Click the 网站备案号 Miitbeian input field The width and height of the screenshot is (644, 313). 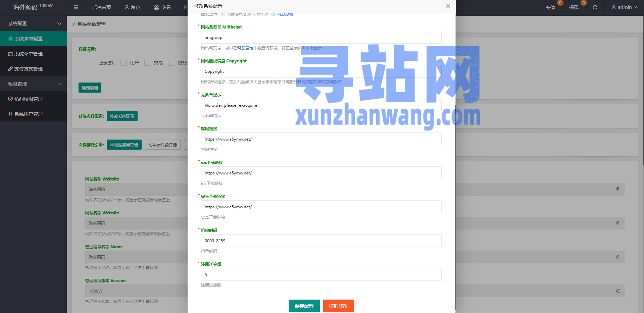321,37
